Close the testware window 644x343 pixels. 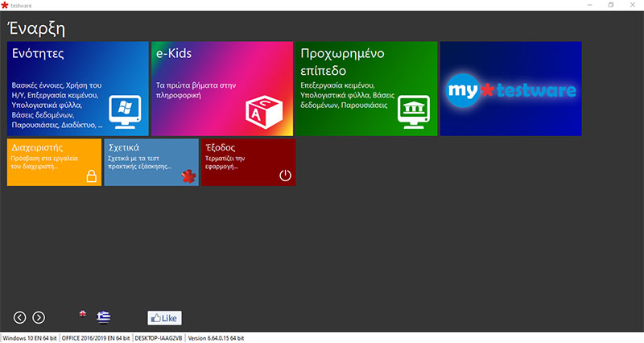633,5
